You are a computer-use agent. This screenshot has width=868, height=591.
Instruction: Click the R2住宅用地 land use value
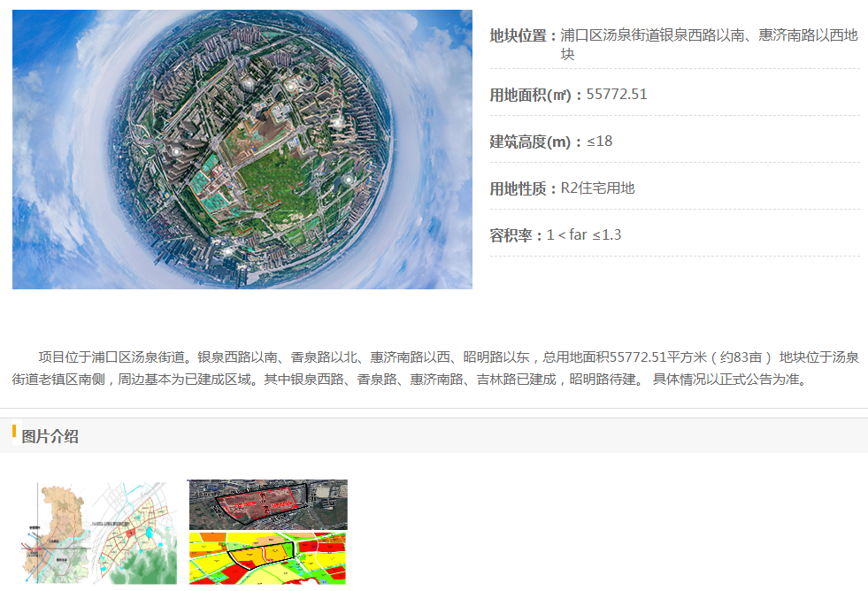coord(598,188)
